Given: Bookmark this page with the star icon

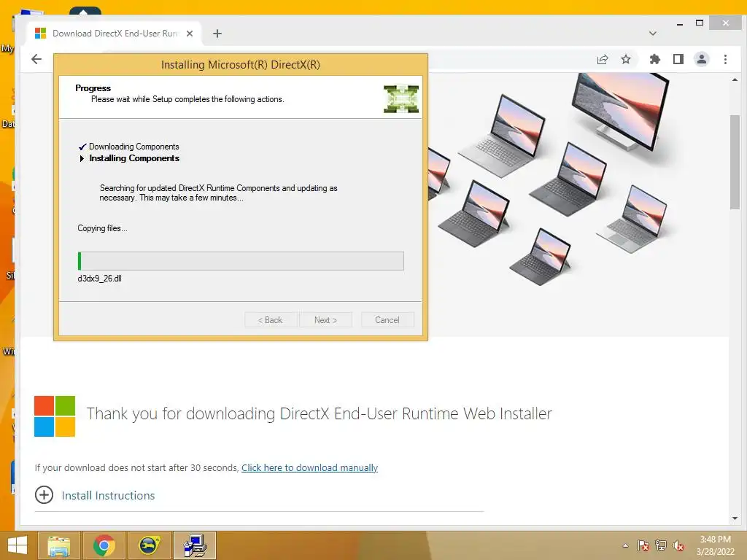Looking at the screenshot, I should (626, 59).
